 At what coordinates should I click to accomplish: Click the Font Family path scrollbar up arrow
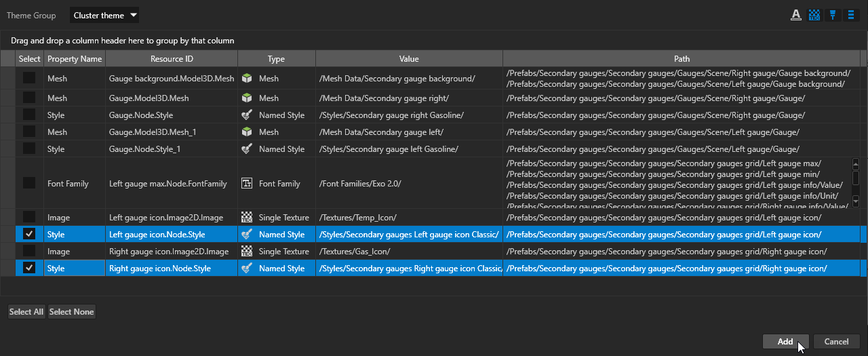pyautogui.click(x=855, y=163)
